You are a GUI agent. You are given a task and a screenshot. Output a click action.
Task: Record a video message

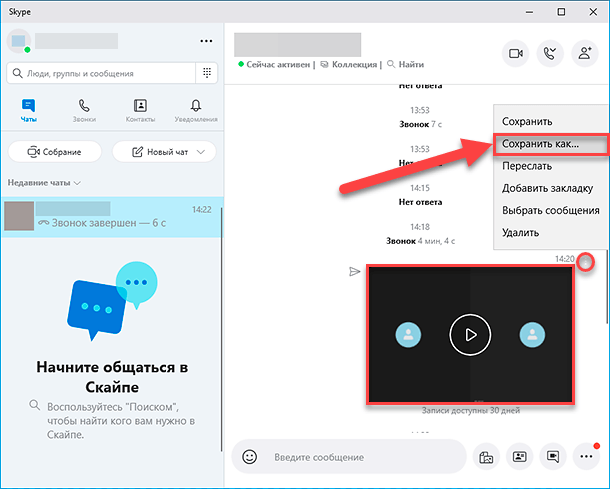(553, 457)
